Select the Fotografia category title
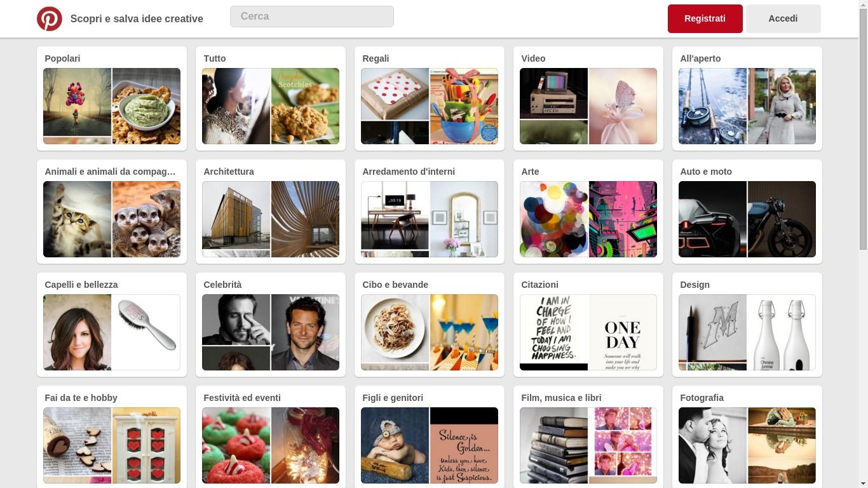868x488 pixels. [702, 398]
